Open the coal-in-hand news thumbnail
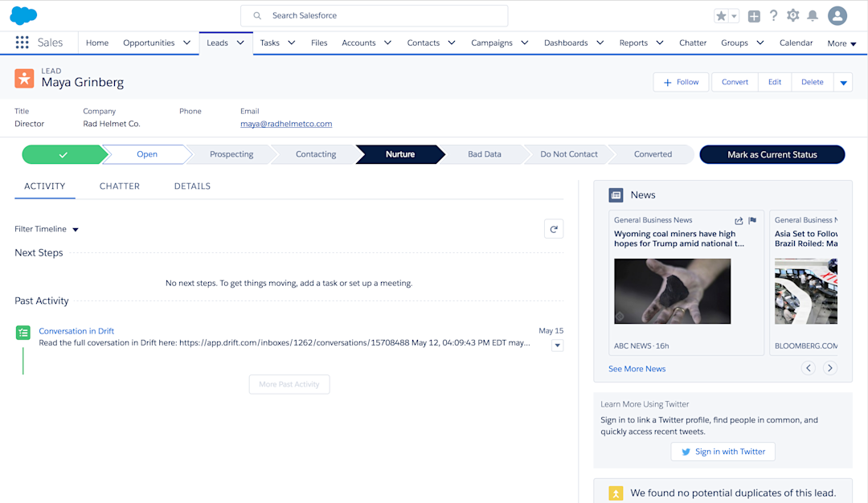 click(x=672, y=291)
